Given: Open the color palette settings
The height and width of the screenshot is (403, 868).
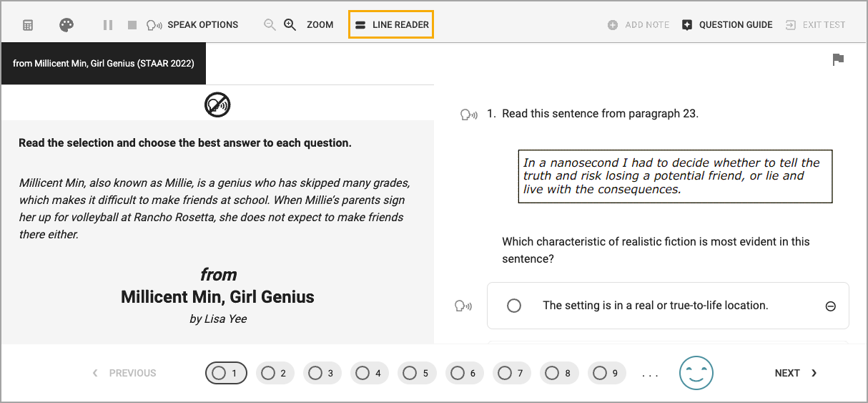Looking at the screenshot, I should click(66, 25).
